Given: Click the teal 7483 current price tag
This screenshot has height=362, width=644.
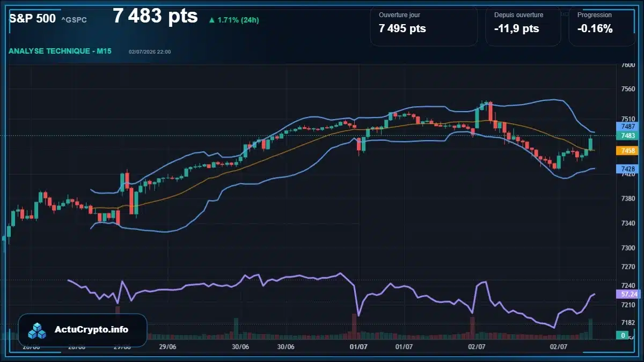Looking at the screenshot, I should 627,136.
